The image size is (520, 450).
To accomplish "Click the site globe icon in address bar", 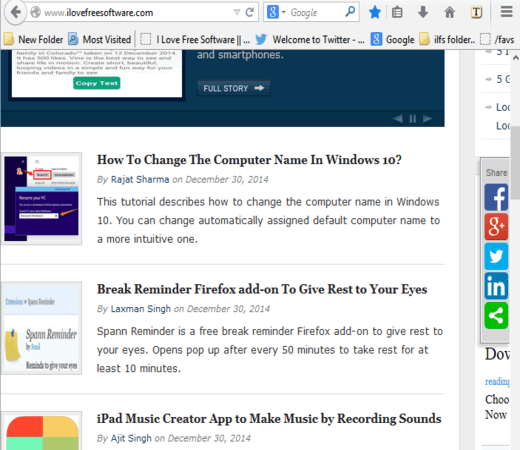I will (35, 12).
